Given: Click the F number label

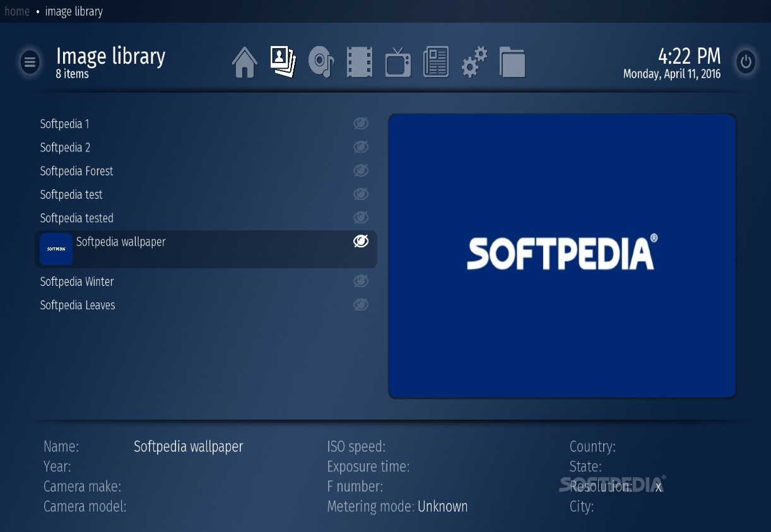Looking at the screenshot, I should [355, 487].
